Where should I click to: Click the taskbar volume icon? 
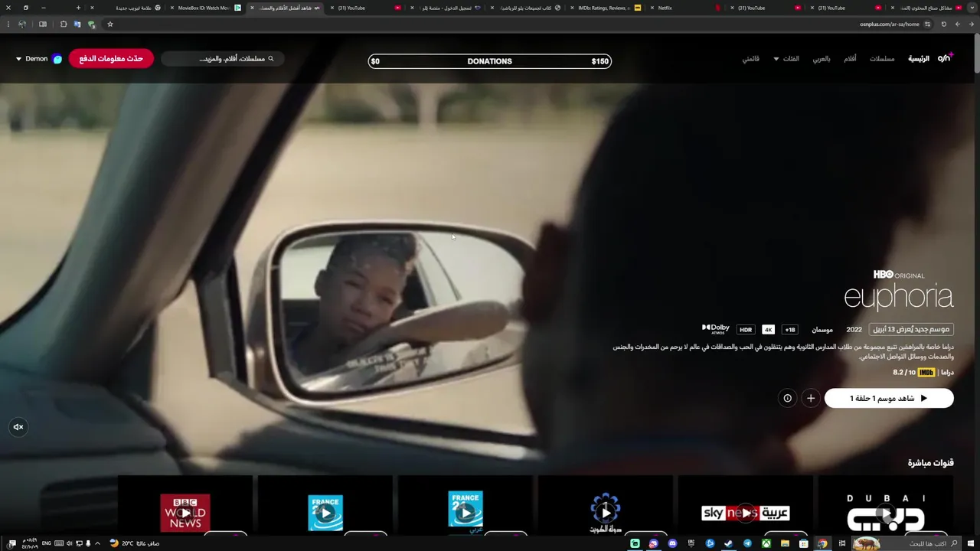click(x=69, y=543)
